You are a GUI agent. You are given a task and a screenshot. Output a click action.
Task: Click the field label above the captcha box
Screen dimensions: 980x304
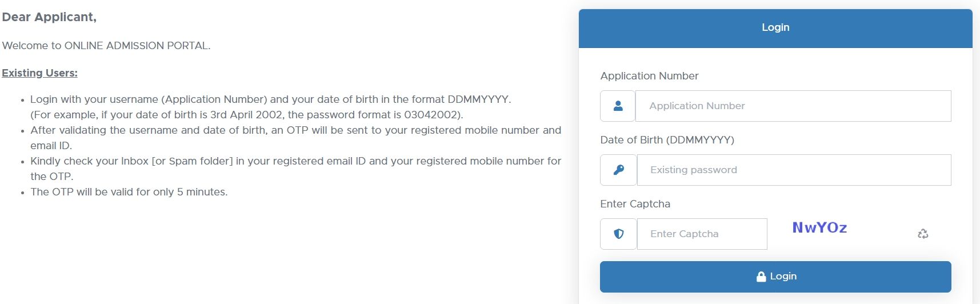pyautogui.click(x=635, y=204)
